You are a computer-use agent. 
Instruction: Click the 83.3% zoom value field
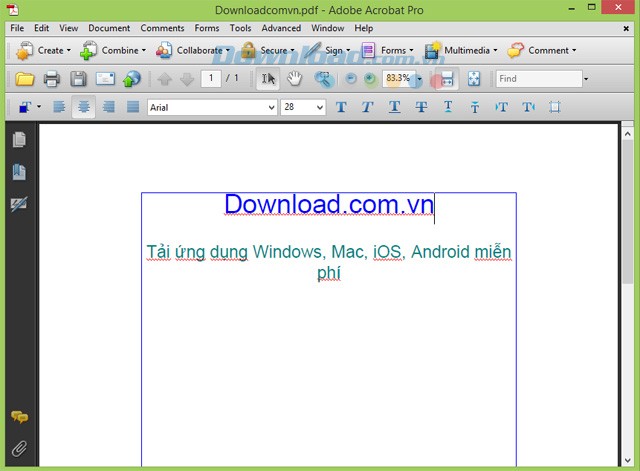pos(398,78)
